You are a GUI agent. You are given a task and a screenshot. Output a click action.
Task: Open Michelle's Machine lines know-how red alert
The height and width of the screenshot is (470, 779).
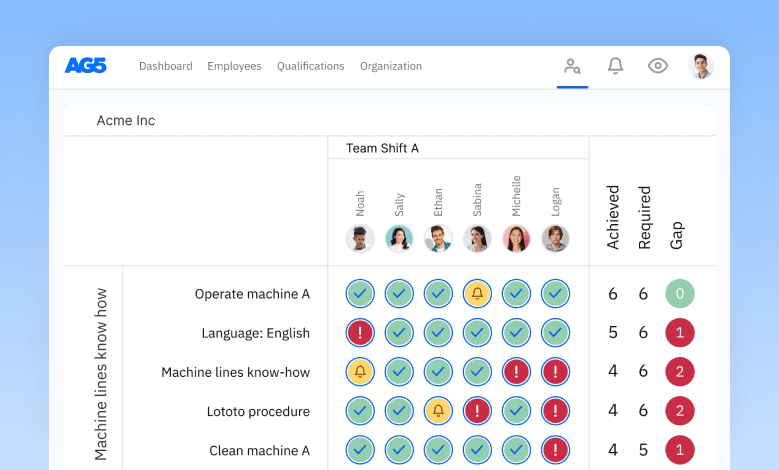coord(516,372)
